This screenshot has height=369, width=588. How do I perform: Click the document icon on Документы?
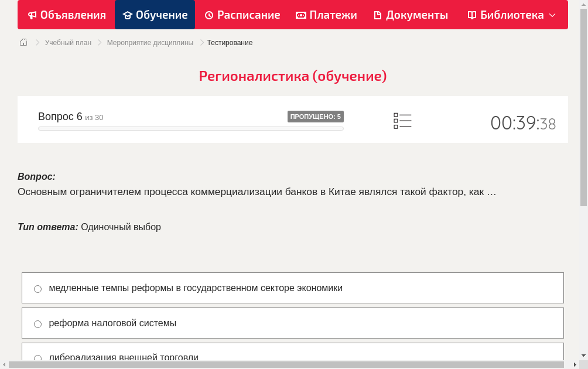377,15
